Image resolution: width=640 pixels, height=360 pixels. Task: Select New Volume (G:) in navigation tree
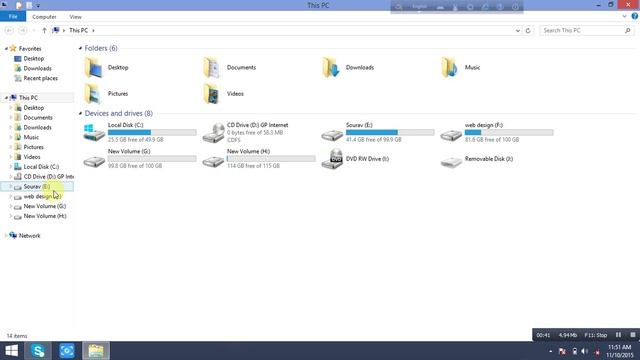[44, 206]
